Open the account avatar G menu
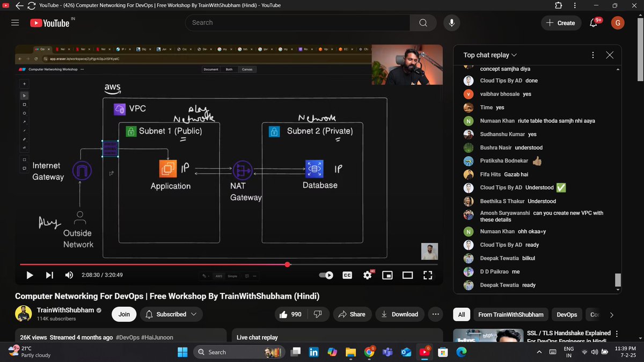Screen dimensions: 644x362 click(x=618, y=23)
